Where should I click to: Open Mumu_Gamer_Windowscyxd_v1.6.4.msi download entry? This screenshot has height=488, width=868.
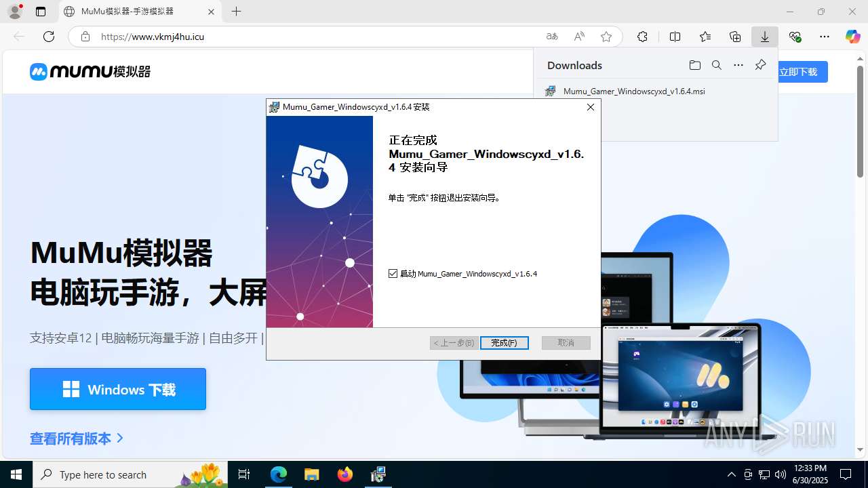coord(634,91)
